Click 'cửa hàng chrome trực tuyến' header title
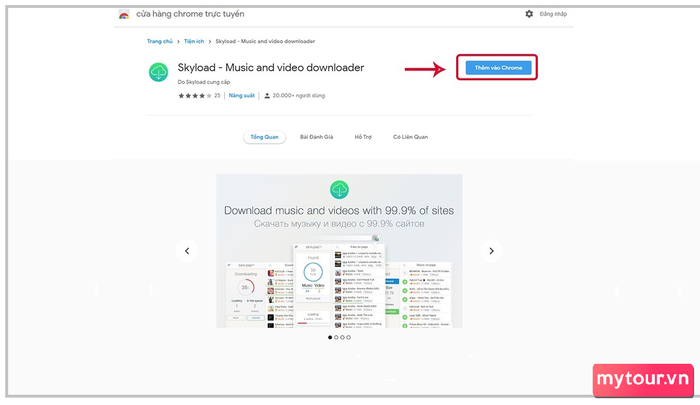700x405 pixels. [190, 14]
